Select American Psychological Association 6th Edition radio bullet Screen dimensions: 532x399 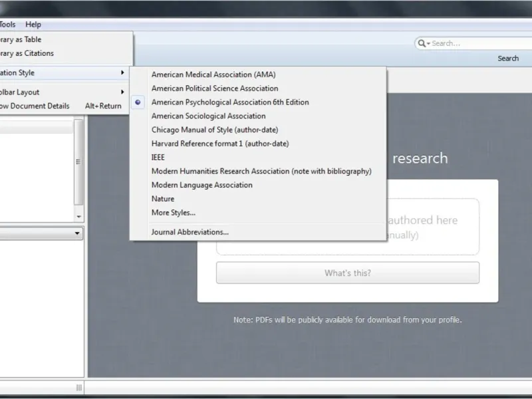click(138, 102)
